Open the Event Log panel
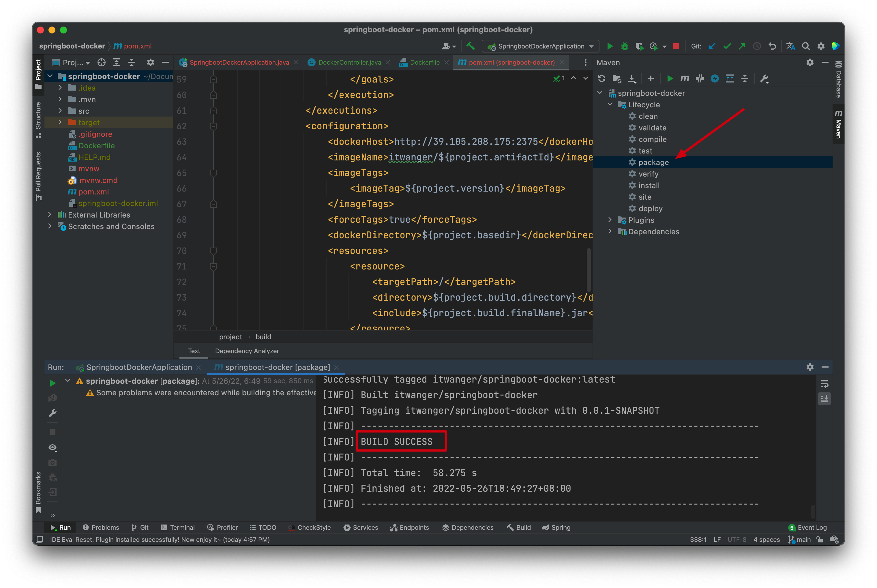 tap(808, 527)
